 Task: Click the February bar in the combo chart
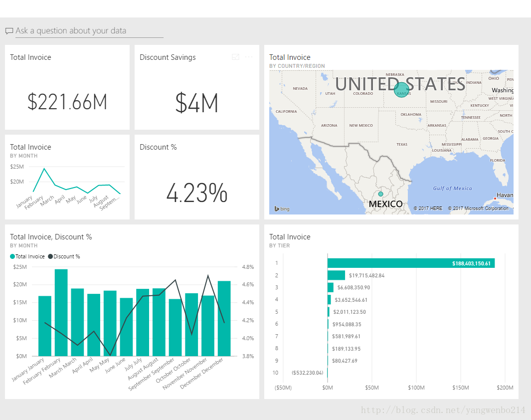(61, 313)
